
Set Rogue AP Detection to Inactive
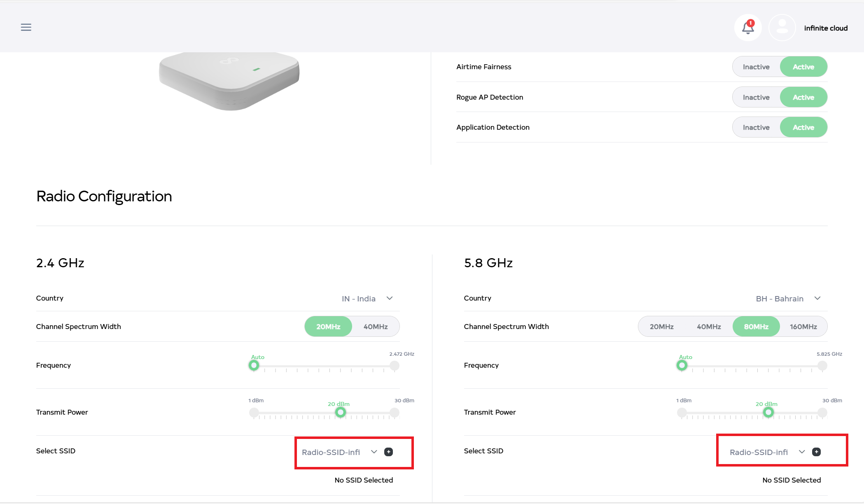756,97
